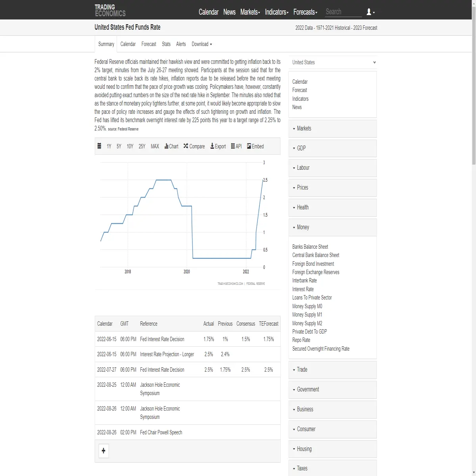Expand the Housing sidebar section

[x=333, y=449]
